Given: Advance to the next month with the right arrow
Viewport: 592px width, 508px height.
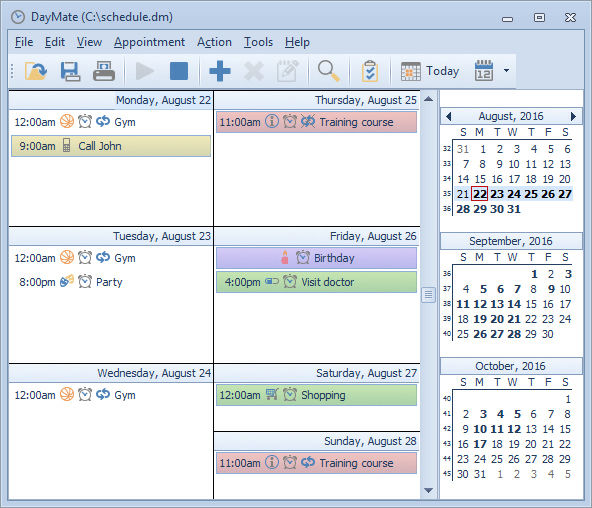Looking at the screenshot, I should pyautogui.click(x=573, y=116).
